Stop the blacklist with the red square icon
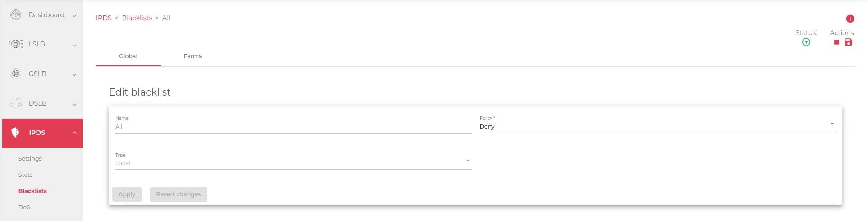The width and height of the screenshot is (868, 221). [836, 42]
